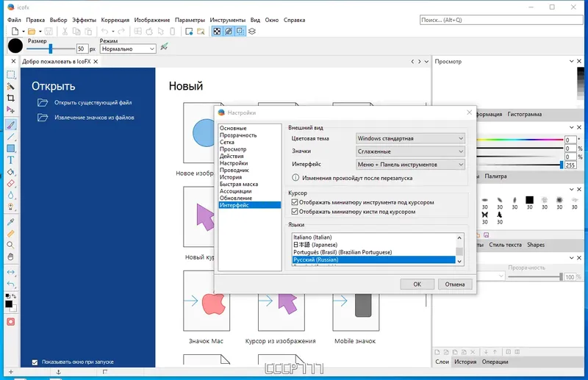Image resolution: width=588 pixels, height=380 pixels.
Task: Open the Effects menu
Action: click(x=84, y=20)
